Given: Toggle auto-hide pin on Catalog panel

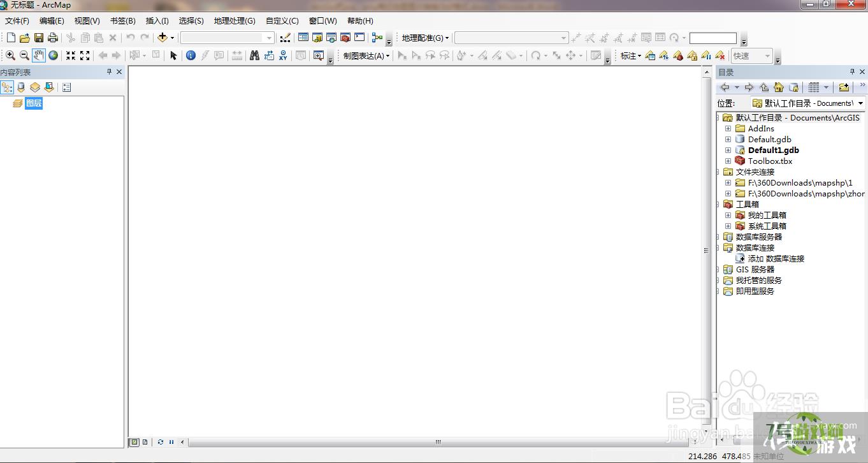Looking at the screenshot, I should click(x=852, y=72).
